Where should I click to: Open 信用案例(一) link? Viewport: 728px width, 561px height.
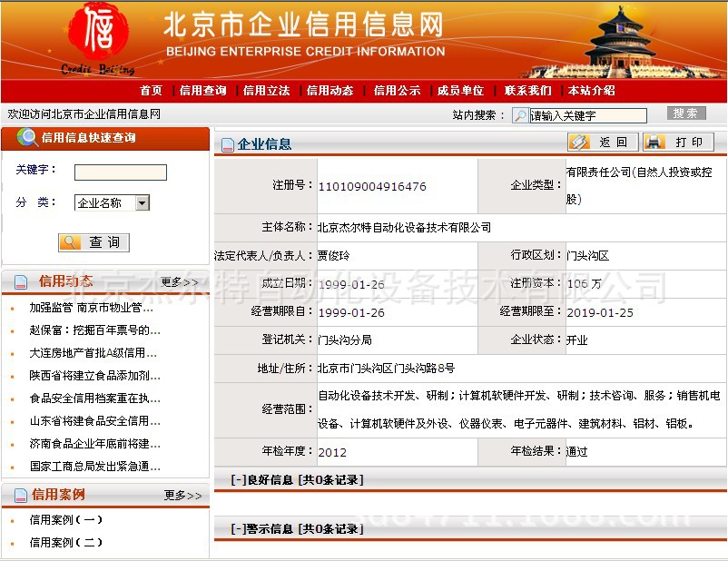pos(66,520)
